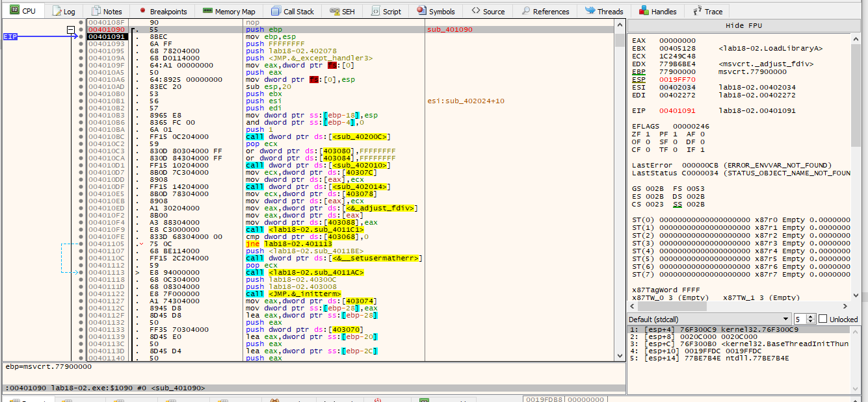Toggle breakpoint dot at address 00401105
The width and height of the screenshot is (868, 402).
81,244
